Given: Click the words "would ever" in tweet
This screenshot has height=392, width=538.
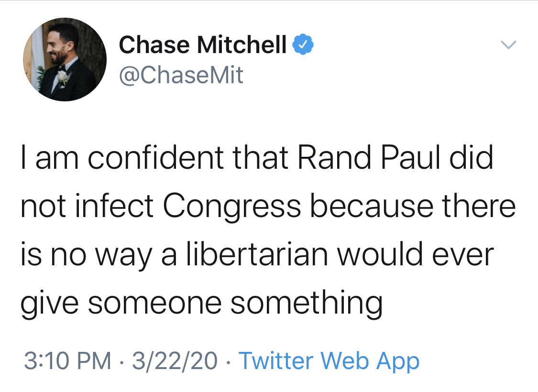Looking at the screenshot, I should (x=415, y=254).
